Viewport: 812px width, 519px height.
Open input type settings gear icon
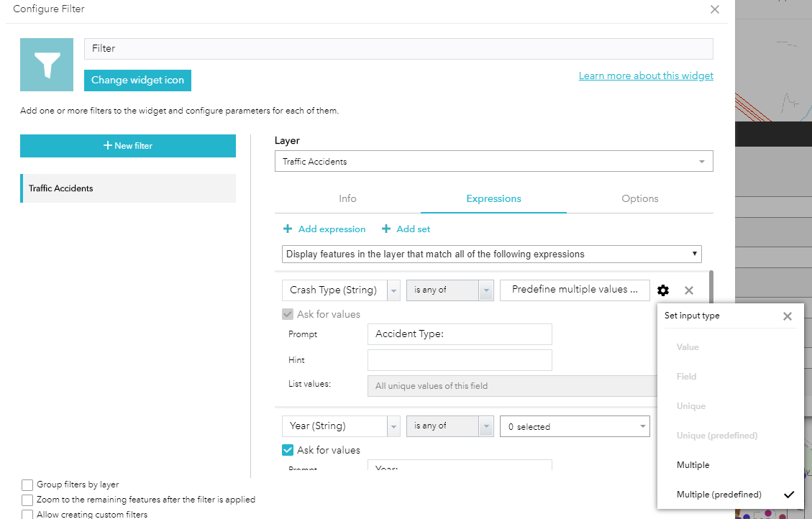pos(663,290)
